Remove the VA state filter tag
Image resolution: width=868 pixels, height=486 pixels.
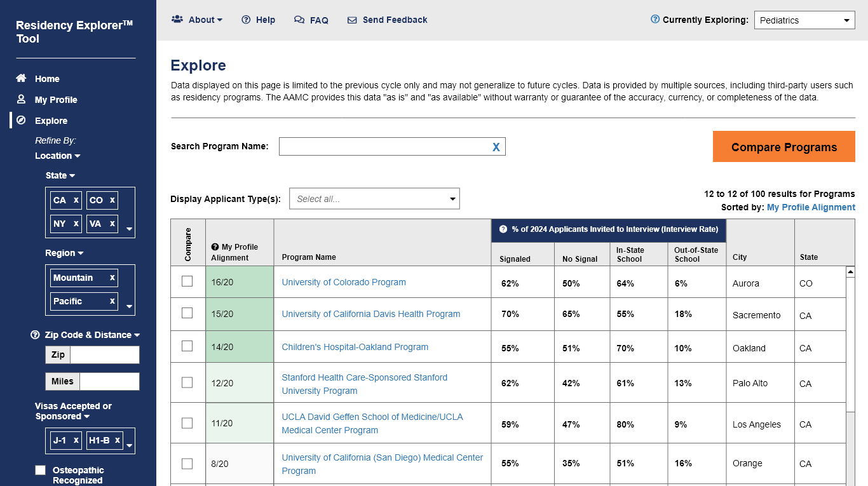pos(112,224)
